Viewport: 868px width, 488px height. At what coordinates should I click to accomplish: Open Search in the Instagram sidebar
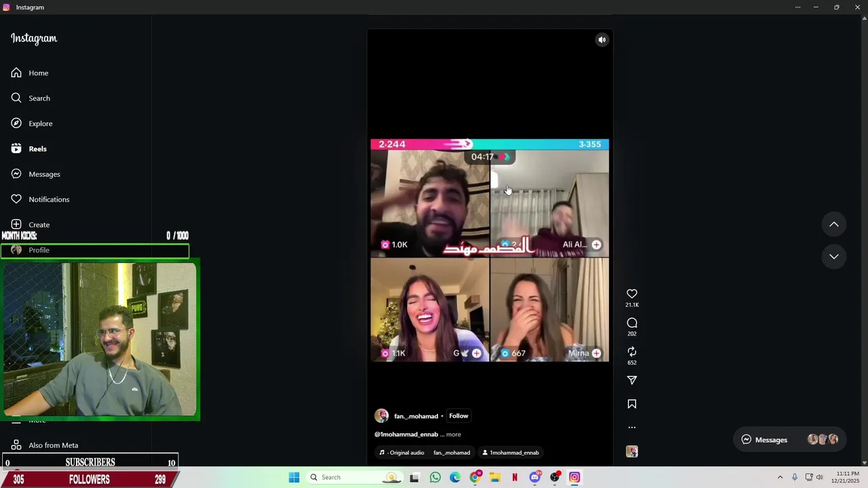click(x=31, y=98)
